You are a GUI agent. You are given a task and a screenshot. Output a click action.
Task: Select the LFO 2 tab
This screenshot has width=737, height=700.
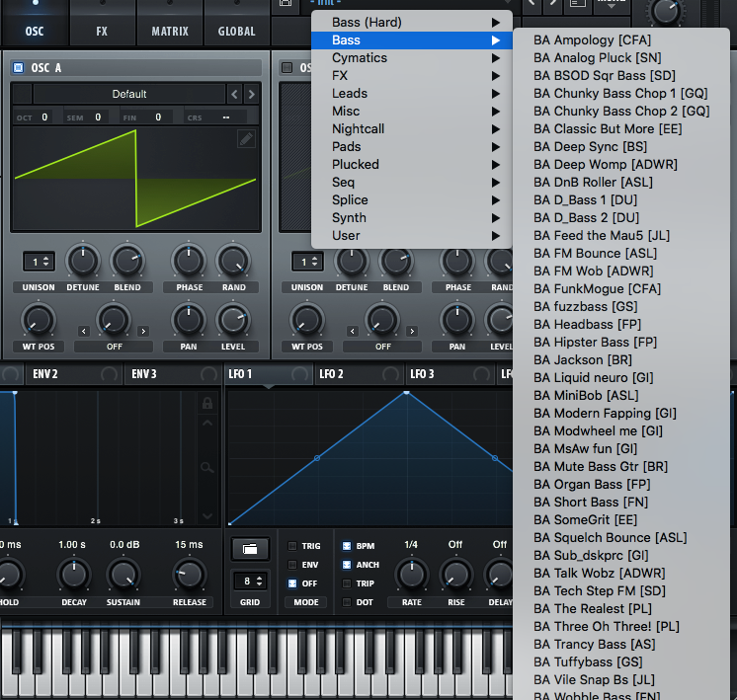[359, 374]
